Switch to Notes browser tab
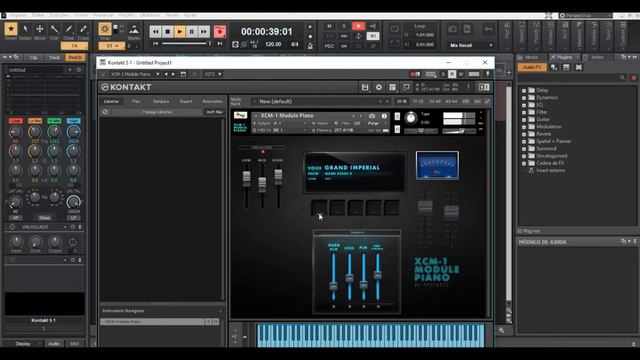This screenshot has width=640, height=360. click(x=597, y=58)
